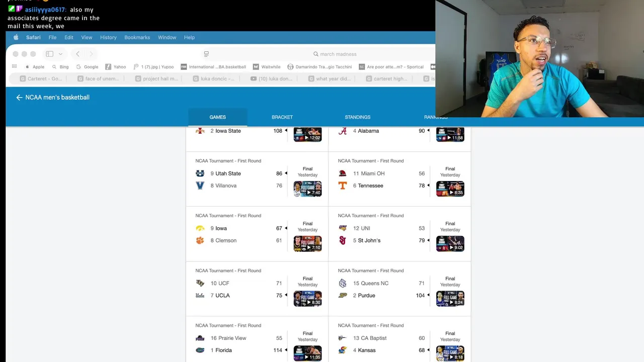This screenshot has height=362, width=644.
Task: Select the STANDINGS tab
Action: click(358, 117)
